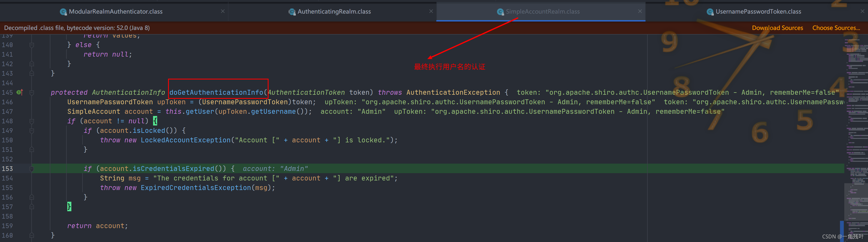Viewport: 868px width, 242px height.
Task: Click the class icon on UsernamePasswordToken tab
Action: (710, 12)
